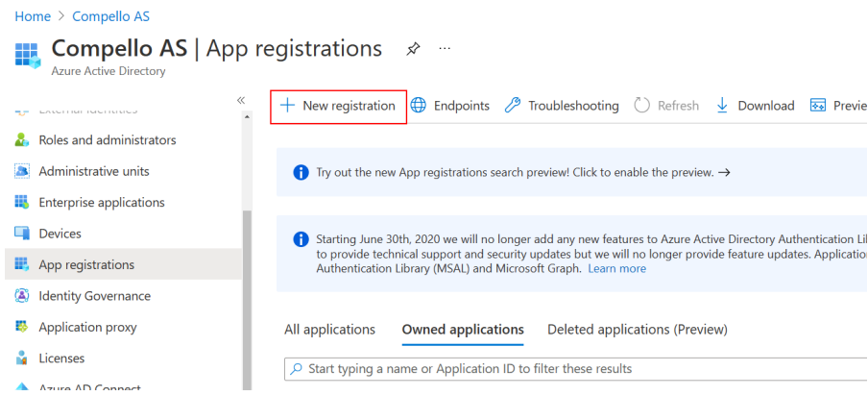Switch to Deleted applications (Preview) tab
868x396 pixels.
pyautogui.click(x=638, y=330)
